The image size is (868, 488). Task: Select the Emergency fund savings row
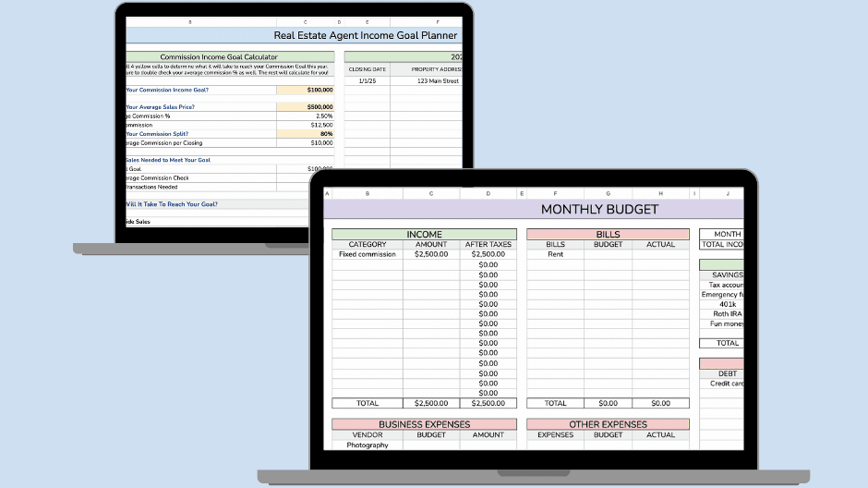point(722,295)
